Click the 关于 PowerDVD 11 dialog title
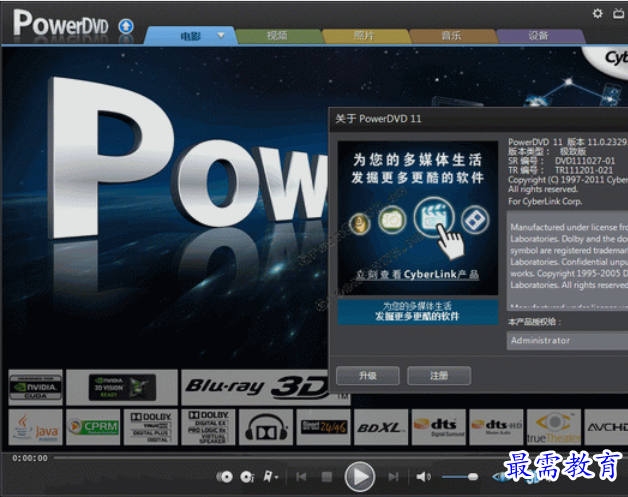628x497 pixels. click(378, 119)
